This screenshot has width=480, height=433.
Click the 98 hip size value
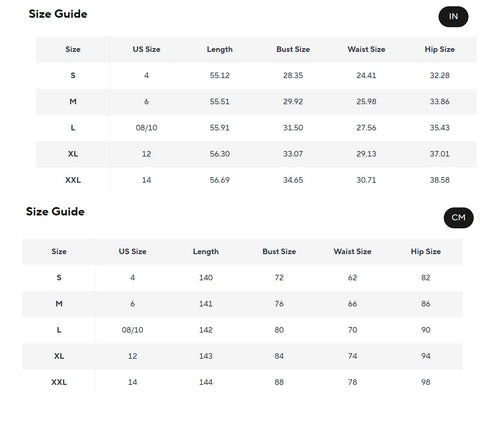tap(426, 382)
